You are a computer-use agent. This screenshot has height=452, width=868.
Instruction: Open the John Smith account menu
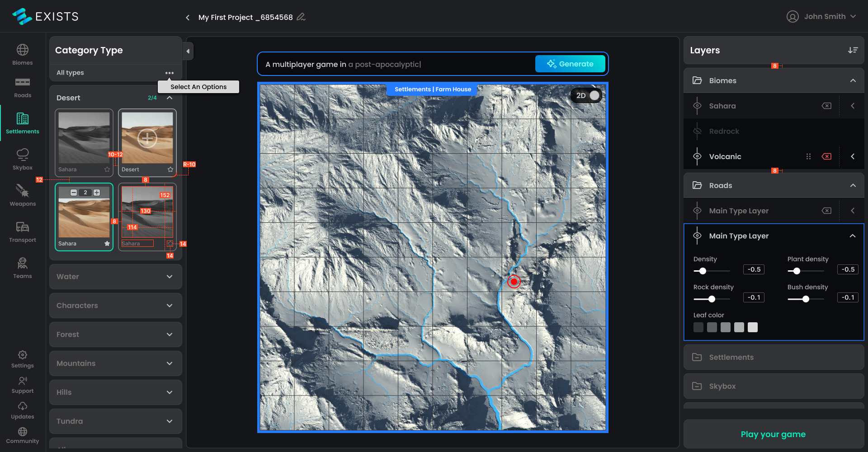[821, 16]
